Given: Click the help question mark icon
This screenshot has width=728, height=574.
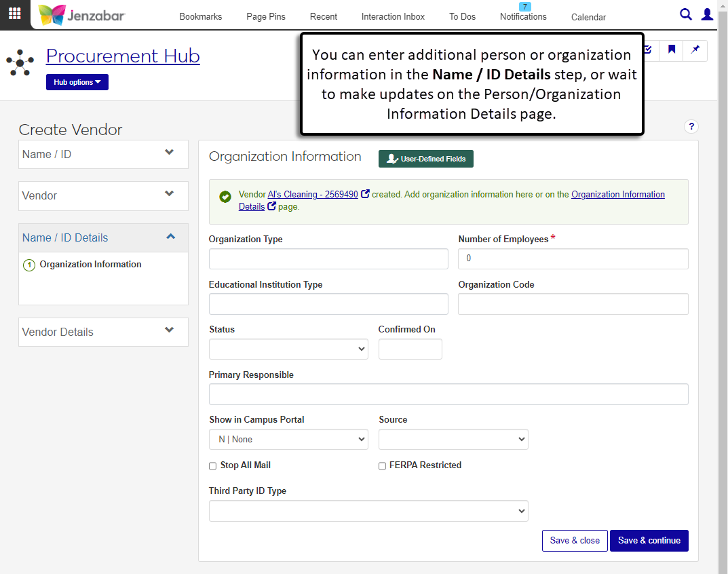Looking at the screenshot, I should (x=691, y=126).
